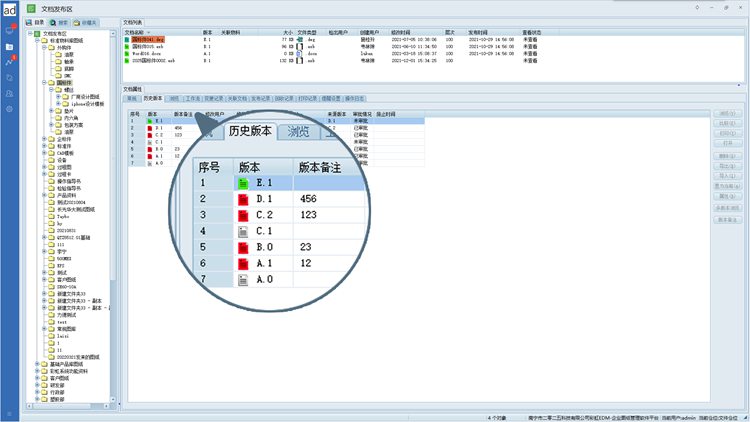Open the settings gear in sidebar
Image resolution: width=750 pixels, height=422 pixels.
pos(9,108)
